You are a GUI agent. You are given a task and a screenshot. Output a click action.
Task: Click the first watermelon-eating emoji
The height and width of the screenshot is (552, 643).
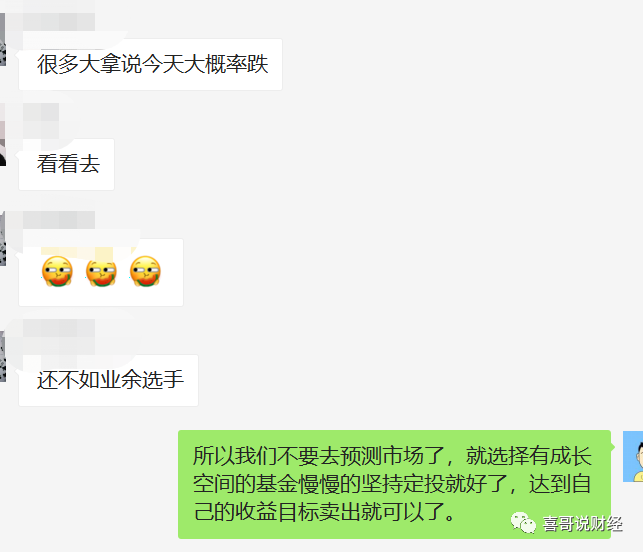(57, 271)
